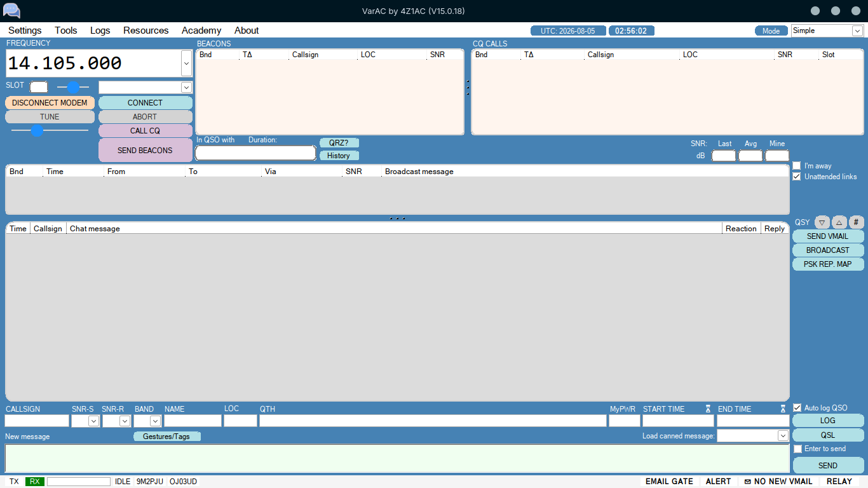Viewport: 868px width, 488px height.
Task: Click the SEND VMAIL button
Action: [828, 236]
